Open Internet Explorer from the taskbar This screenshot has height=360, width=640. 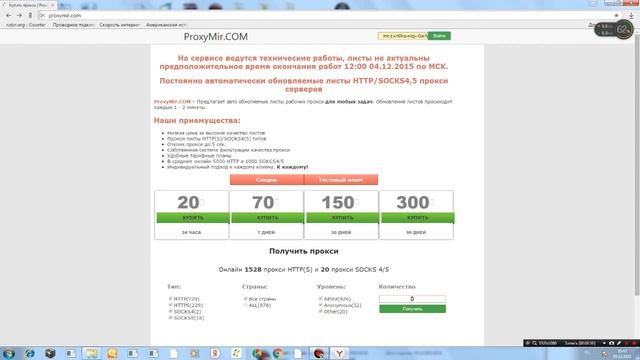29,353
